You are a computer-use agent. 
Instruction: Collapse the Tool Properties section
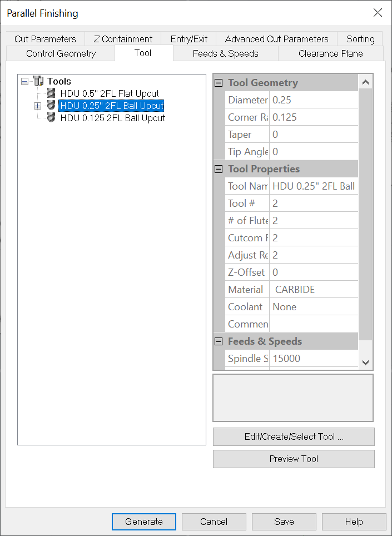[219, 169]
